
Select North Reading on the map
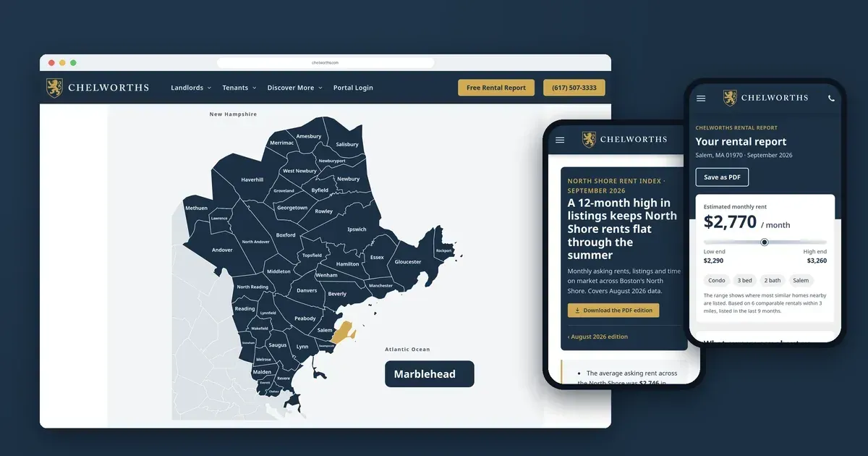(x=252, y=287)
